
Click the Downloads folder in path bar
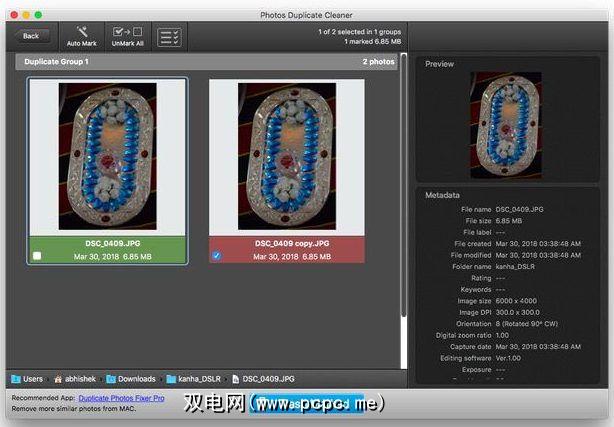[x=131, y=379]
